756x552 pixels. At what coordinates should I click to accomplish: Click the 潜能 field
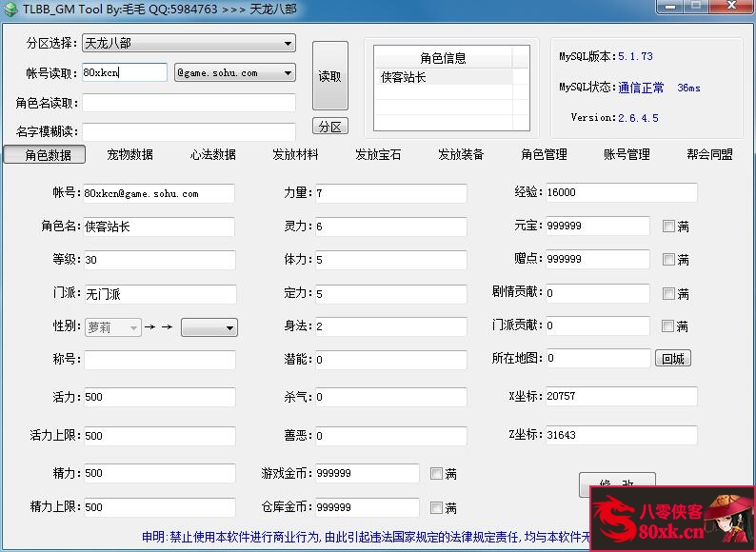[391, 360]
